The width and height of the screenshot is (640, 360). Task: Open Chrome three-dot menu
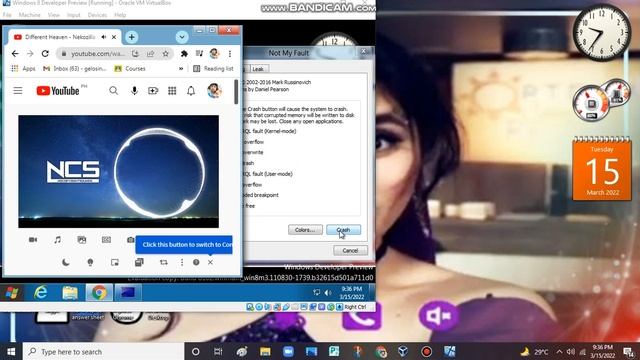(230, 53)
